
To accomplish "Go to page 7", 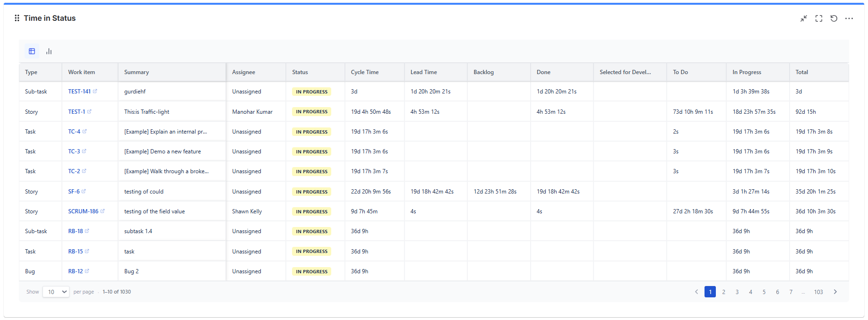I will pos(791,292).
